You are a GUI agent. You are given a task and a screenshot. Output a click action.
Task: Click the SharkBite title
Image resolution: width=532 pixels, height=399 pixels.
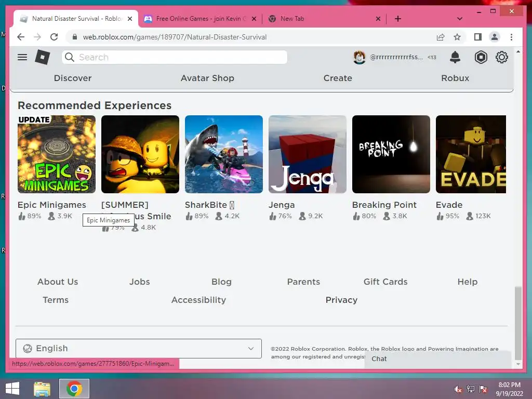click(209, 205)
